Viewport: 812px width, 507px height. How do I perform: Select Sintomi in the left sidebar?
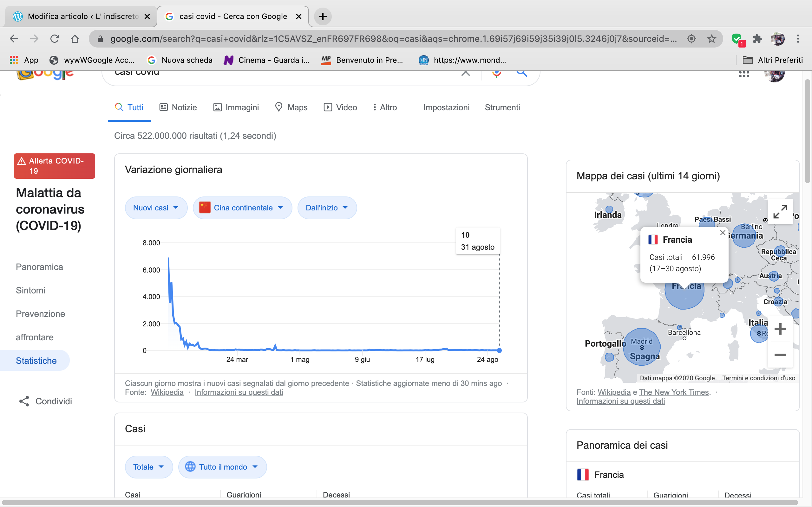click(x=30, y=290)
